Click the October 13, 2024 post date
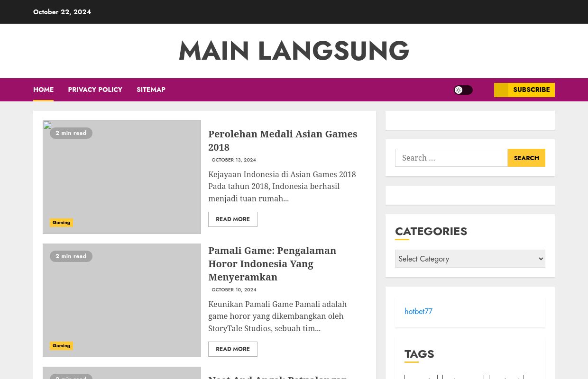The height and width of the screenshot is (379, 588). point(234,160)
